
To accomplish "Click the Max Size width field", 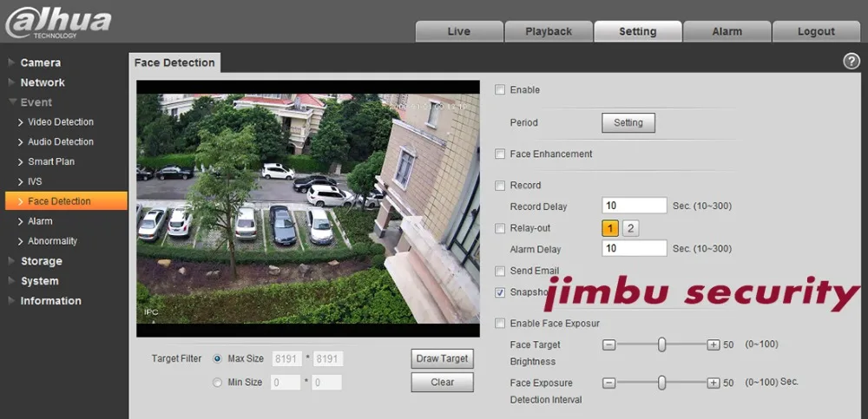I will (286, 358).
